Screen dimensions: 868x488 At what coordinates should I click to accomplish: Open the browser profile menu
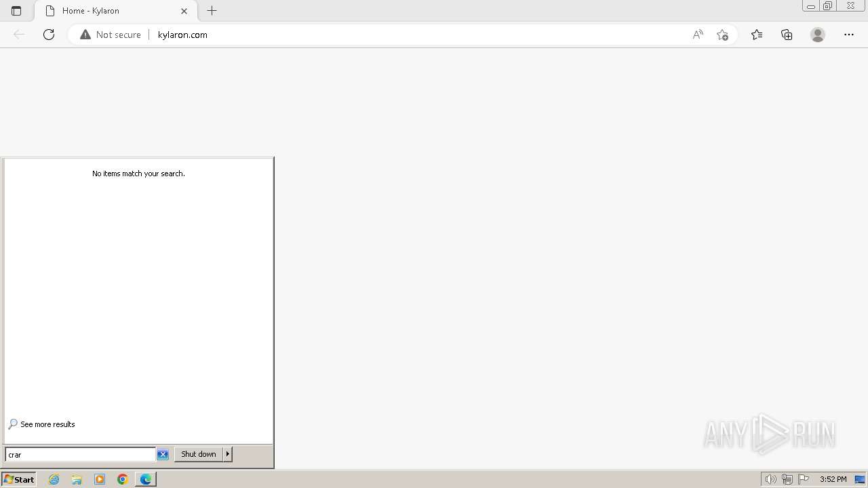click(x=818, y=35)
